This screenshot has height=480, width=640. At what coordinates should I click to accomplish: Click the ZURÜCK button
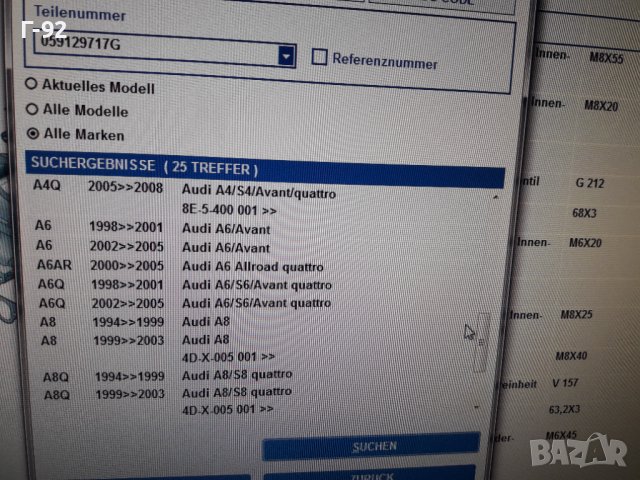click(369, 473)
